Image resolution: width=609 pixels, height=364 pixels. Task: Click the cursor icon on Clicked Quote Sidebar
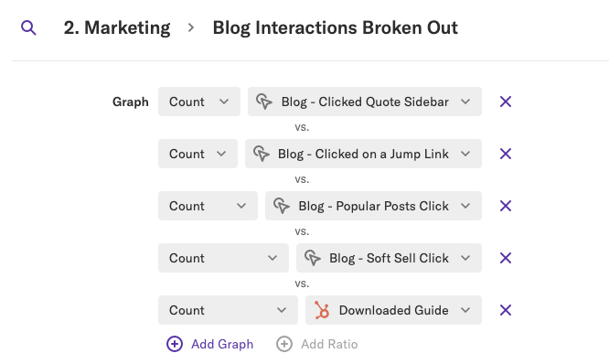(264, 102)
